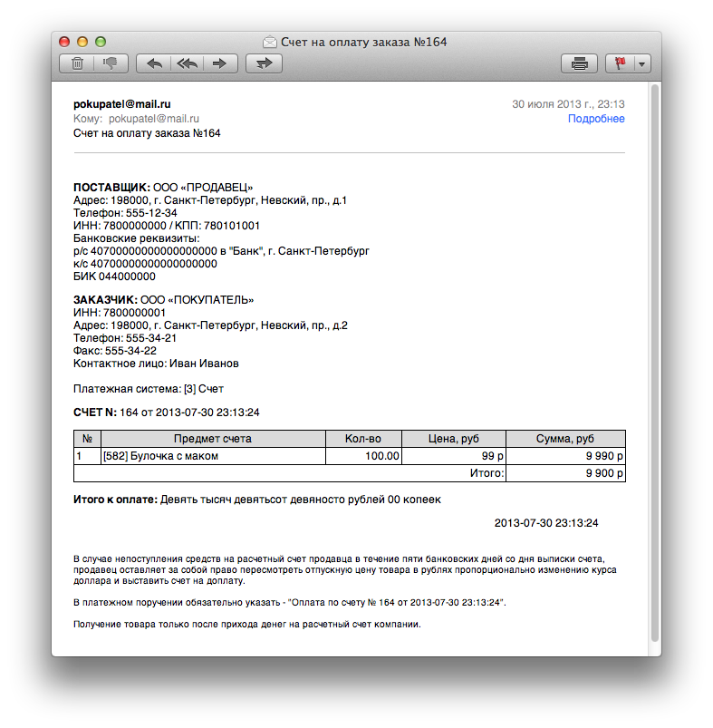Click the trash icon to delete message
This screenshot has height=728, width=713.
(78, 63)
